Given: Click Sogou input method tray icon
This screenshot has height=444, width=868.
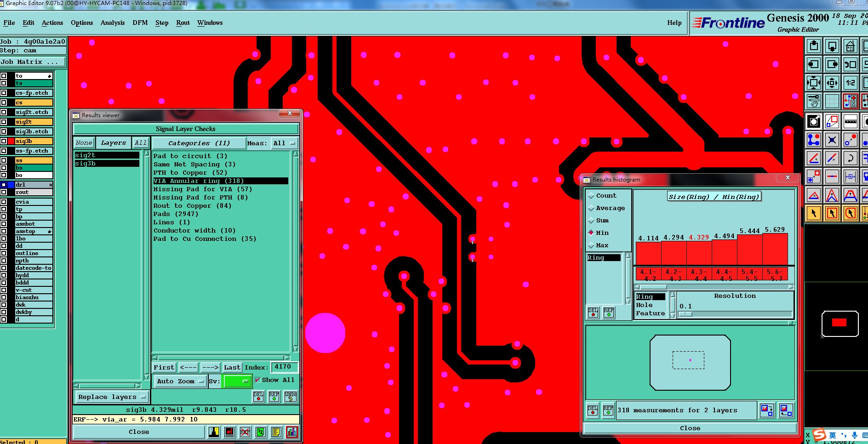Looking at the screenshot, I should pyautogui.click(x=819, y=434).
